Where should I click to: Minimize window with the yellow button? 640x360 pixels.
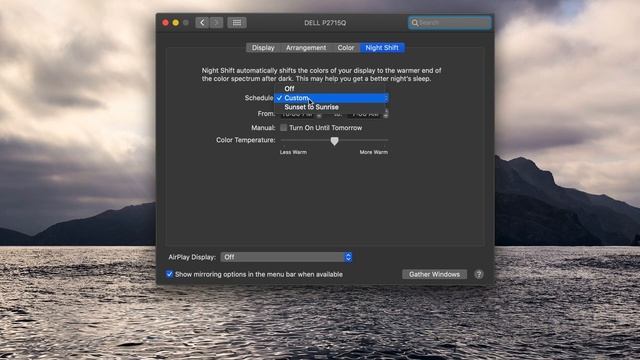[176, 23]
